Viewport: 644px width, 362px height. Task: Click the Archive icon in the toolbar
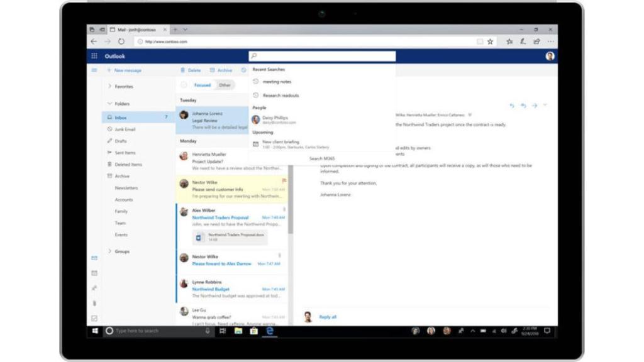coord(212,70)
